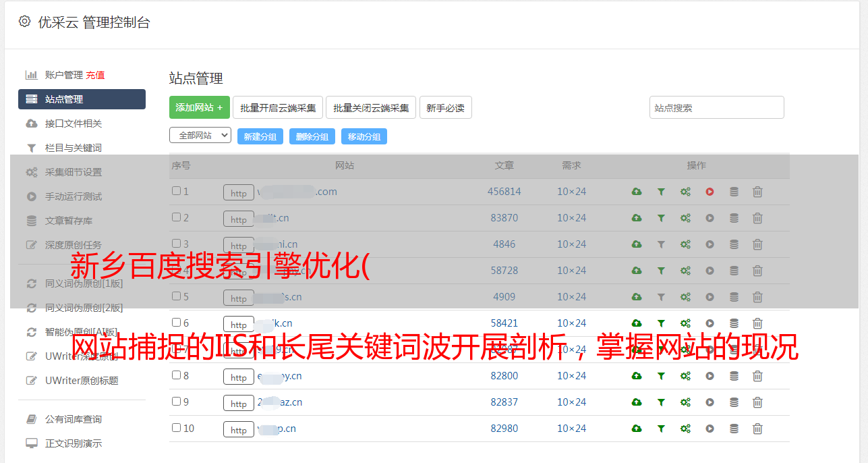Go to 手动运行测试 in the sidebar
Image resolution: width=868 pixels, height=463 pixels.
coord(74,196)
